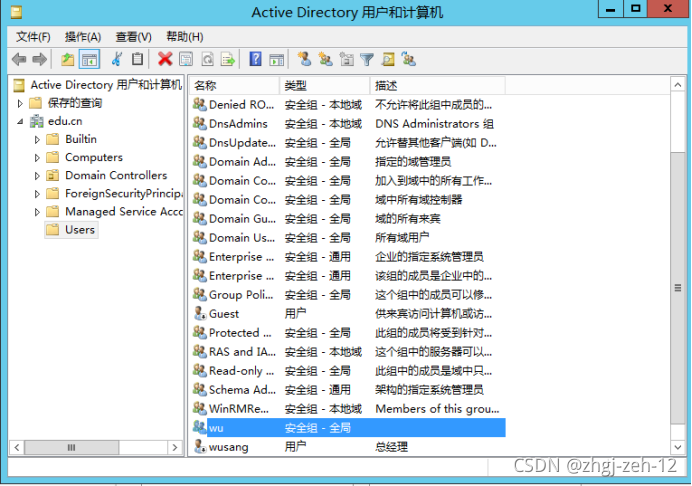Open Help with blue question mark icon
692x486 pixels.
[256, 59]
